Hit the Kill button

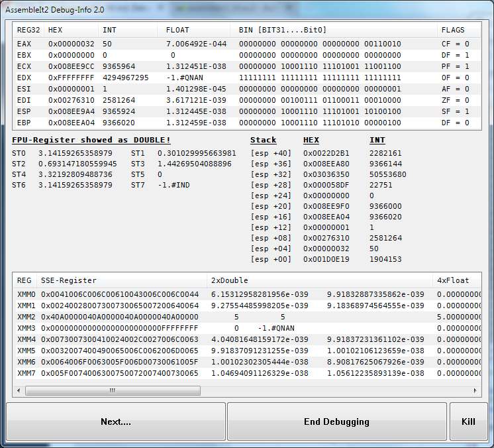[x=468, y=421]
